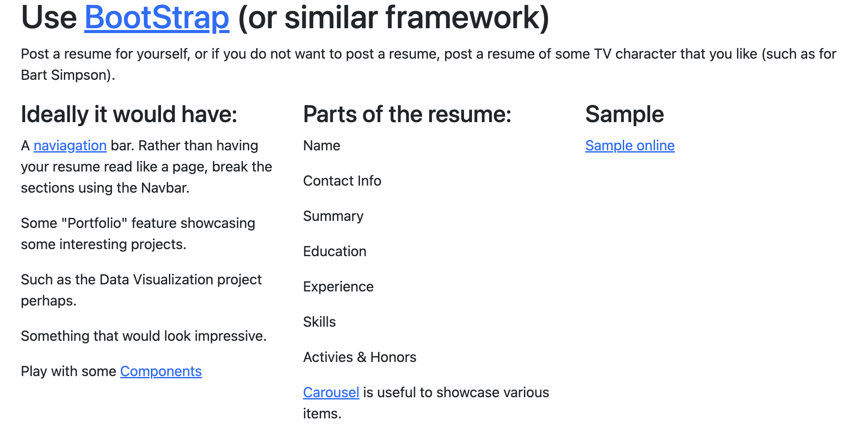Click the 'Sample' column heading
The height and width of the screenshot is (440, 868).
[x=624, y=114]
